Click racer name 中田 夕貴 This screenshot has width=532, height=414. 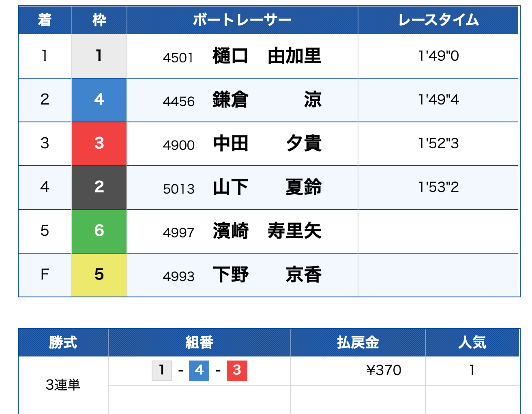[x=267, y=143]
